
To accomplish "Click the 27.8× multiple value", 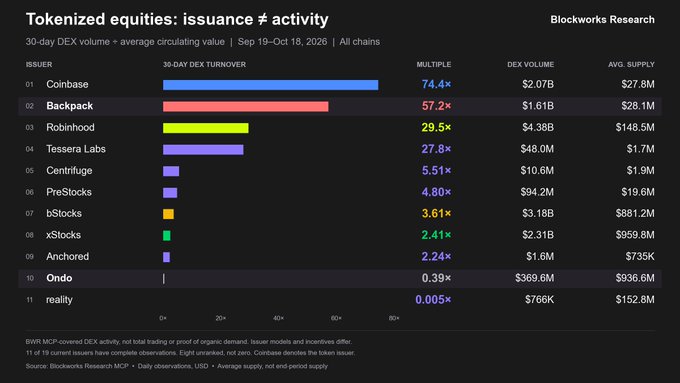I will pos(436,149).
